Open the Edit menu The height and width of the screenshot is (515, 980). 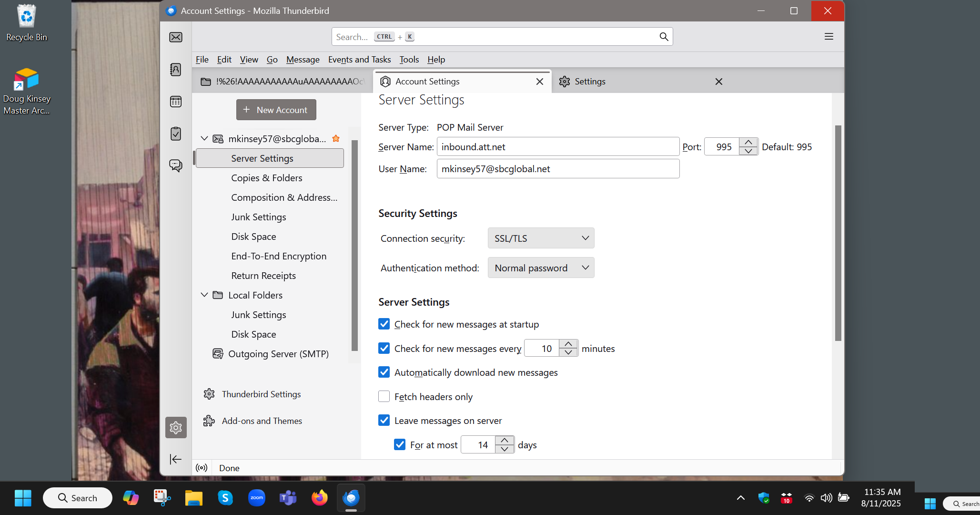pyautogui.click(x=224, y=60)
